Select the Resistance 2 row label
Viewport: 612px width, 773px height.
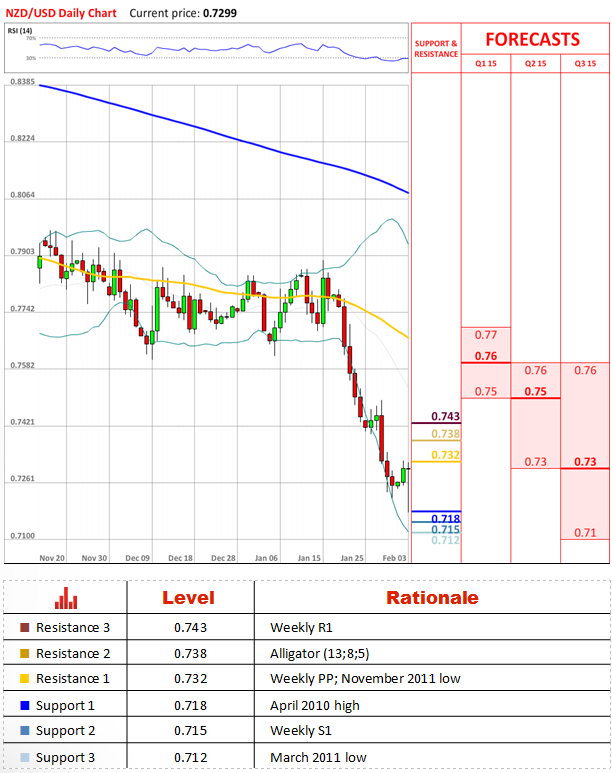[73, 654]
